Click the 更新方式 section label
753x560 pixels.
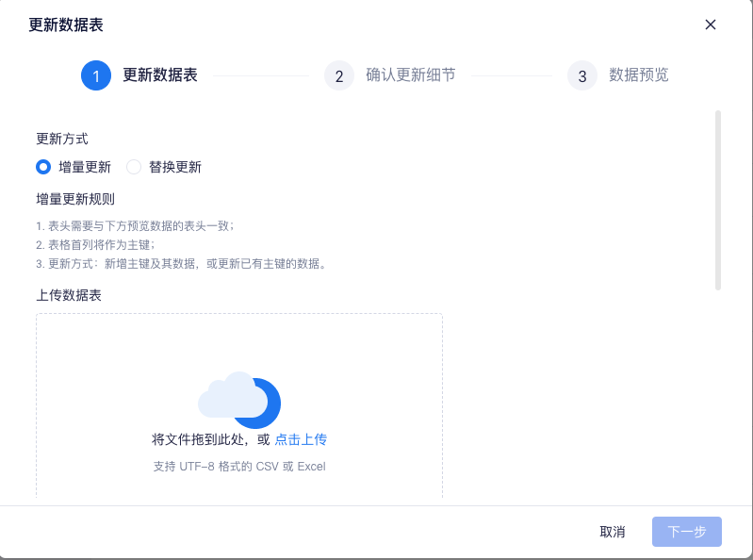[x=62, y=139]
